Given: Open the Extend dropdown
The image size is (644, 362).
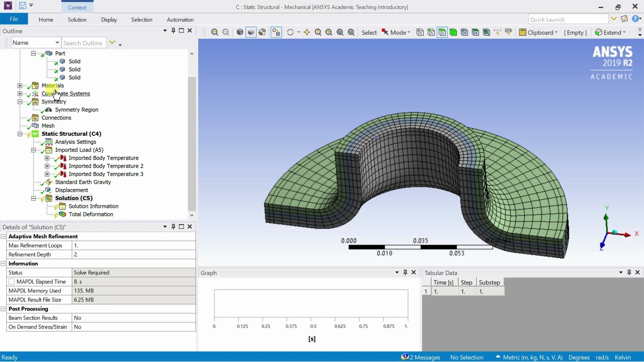Looking at the screenshot, I should 610,32.
